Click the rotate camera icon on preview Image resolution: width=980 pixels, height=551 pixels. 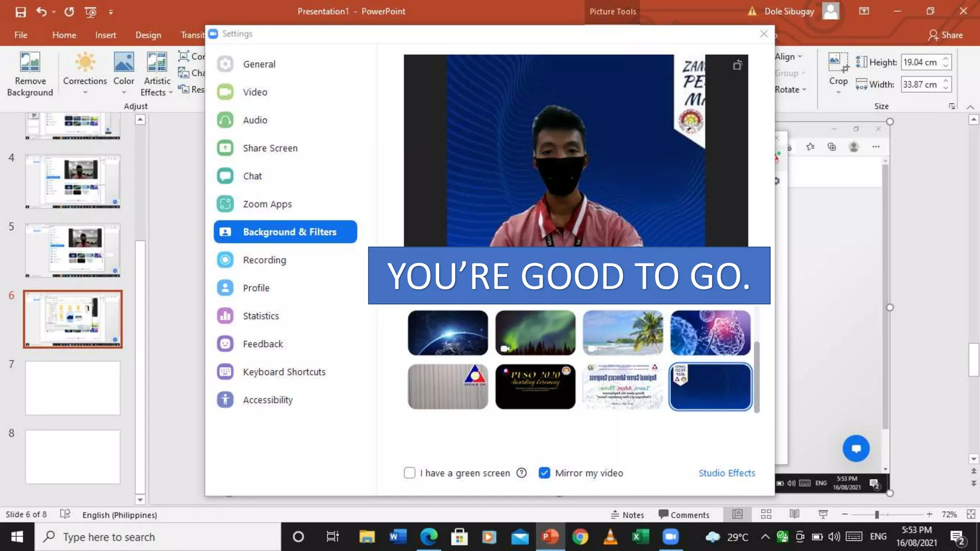coord(737,66)
